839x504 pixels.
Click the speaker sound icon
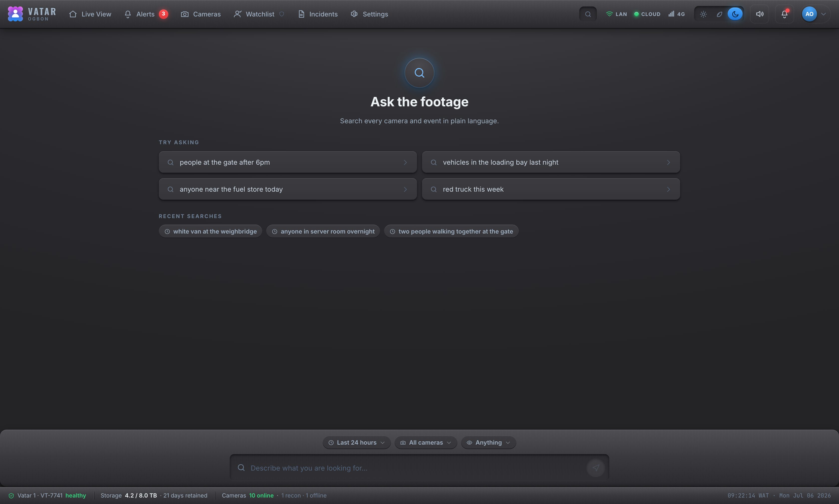tap(760, 14)
